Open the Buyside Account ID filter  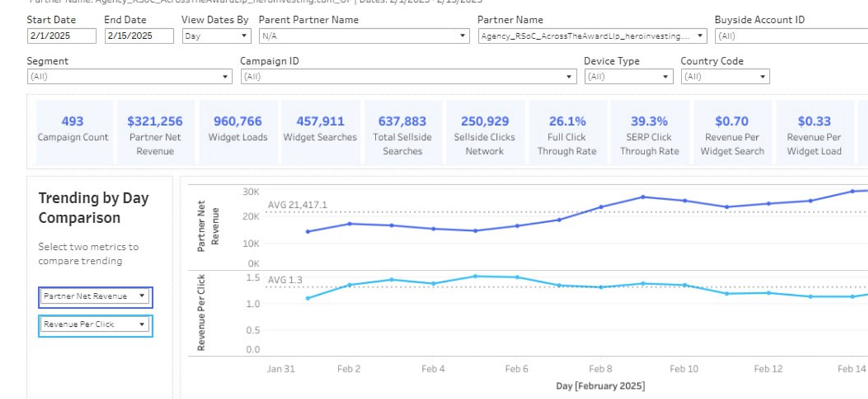pyautogui.click(x=791, y=36)
